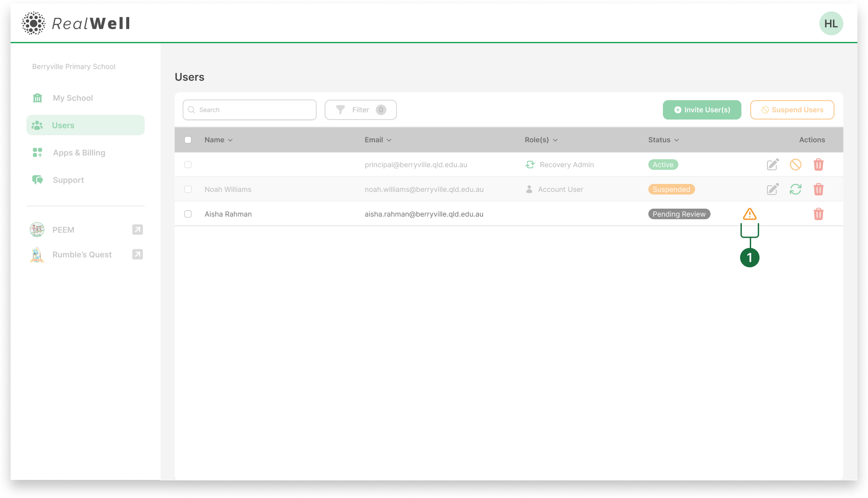Viewport: 868px width, 498px height.
Task: Open the HL profile avatar
Action: pos(831,23)
